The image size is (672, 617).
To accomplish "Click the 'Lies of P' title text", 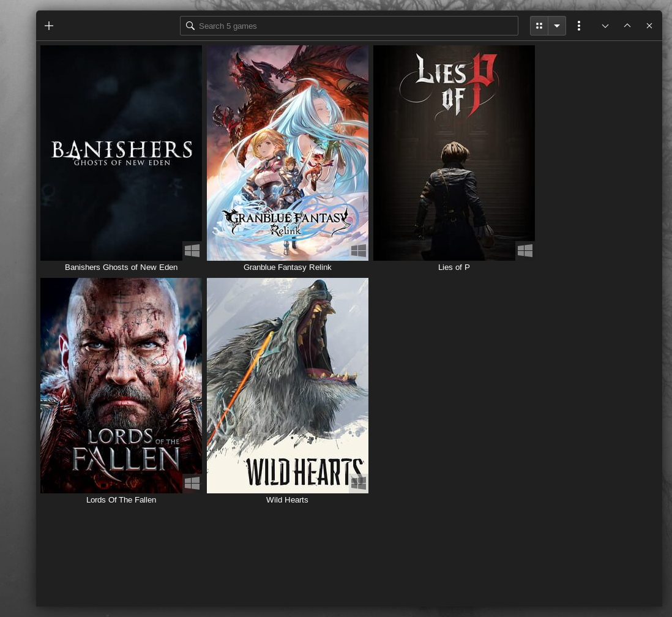I will tap(454, 267).
